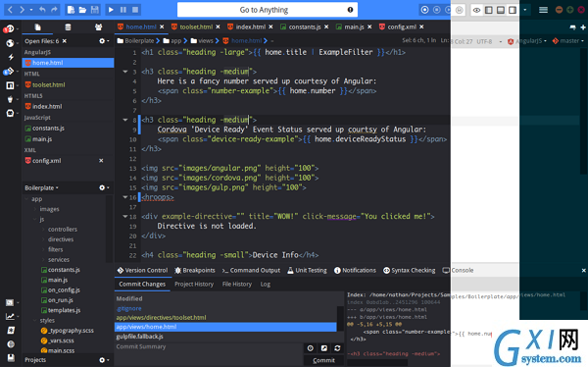Click the bottom floppy disk side toolbar icon
Image resolution: width=588 pixels, height=367 pixels.
coord(11,357)
